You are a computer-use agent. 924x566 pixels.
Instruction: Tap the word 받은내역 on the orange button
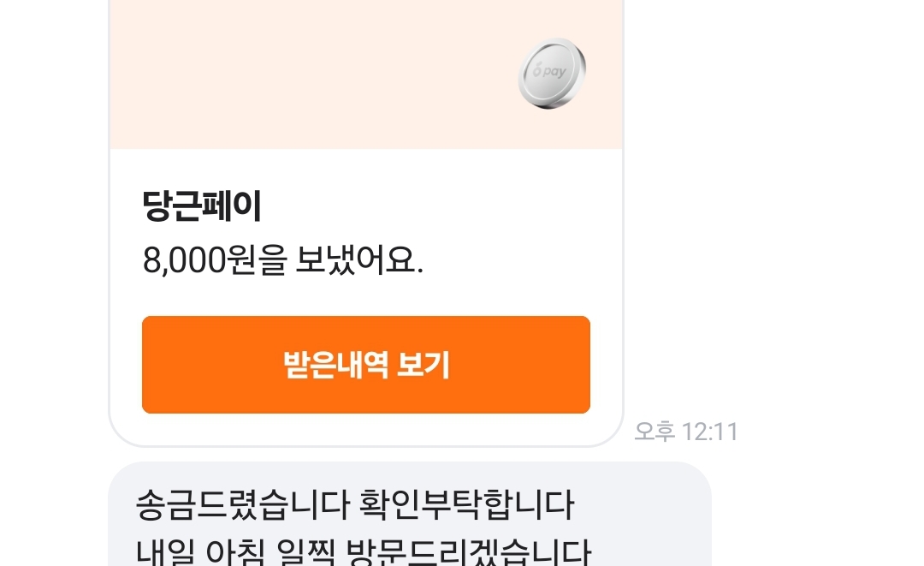point(336,365)
